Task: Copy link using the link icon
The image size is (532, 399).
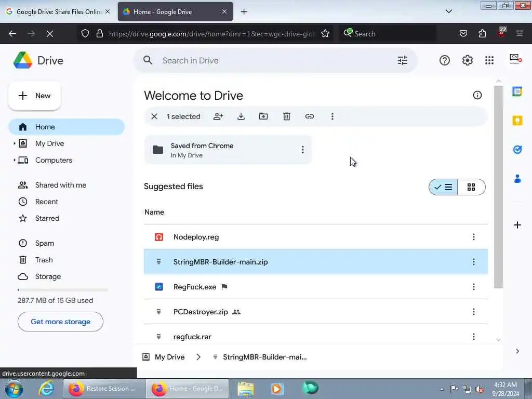Action: (x=310, y=116)
